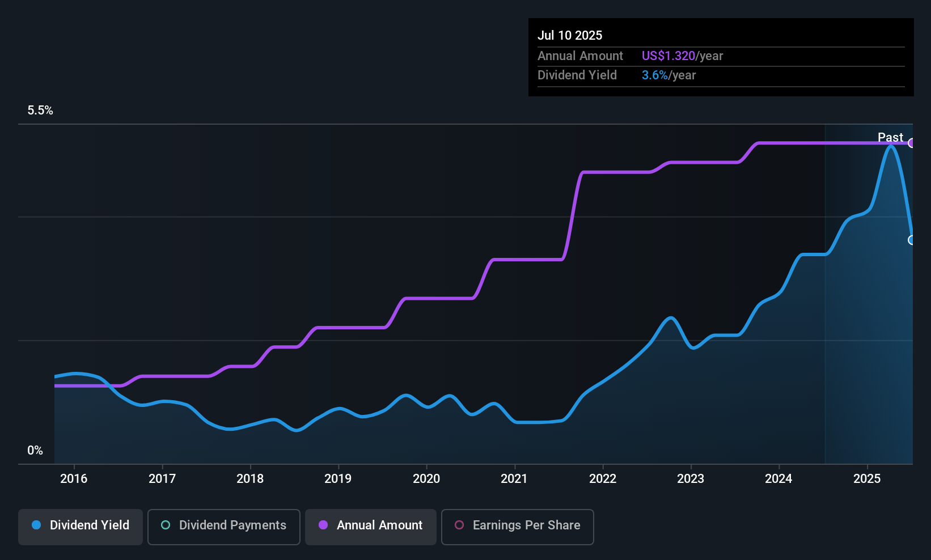This screenshot has width=931, height=560.
Task: Click the 2019 x-axis label
Action: 338,478
